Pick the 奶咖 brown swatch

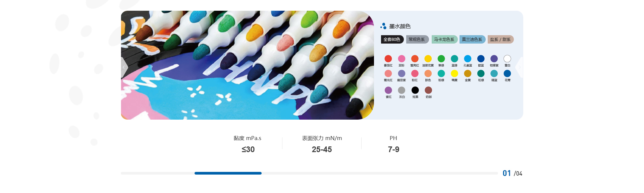click(x=428, y=90)
